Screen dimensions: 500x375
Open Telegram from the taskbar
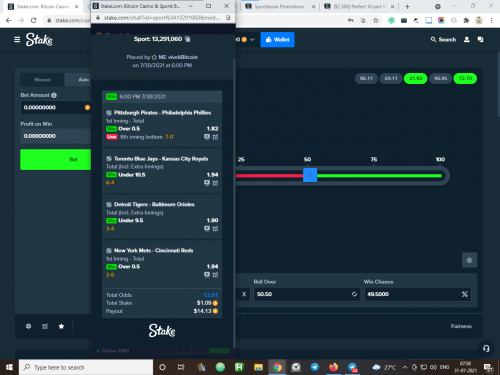click(315, 367)
